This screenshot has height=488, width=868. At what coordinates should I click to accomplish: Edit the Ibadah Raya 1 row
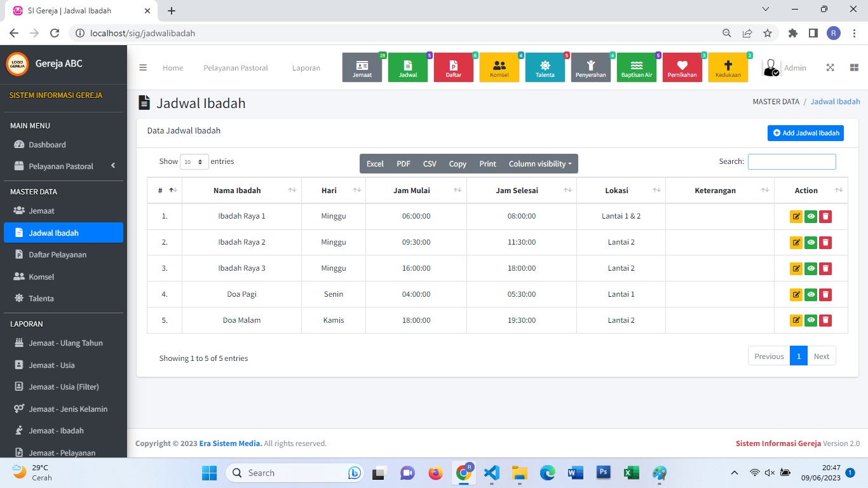pos(796,217)
